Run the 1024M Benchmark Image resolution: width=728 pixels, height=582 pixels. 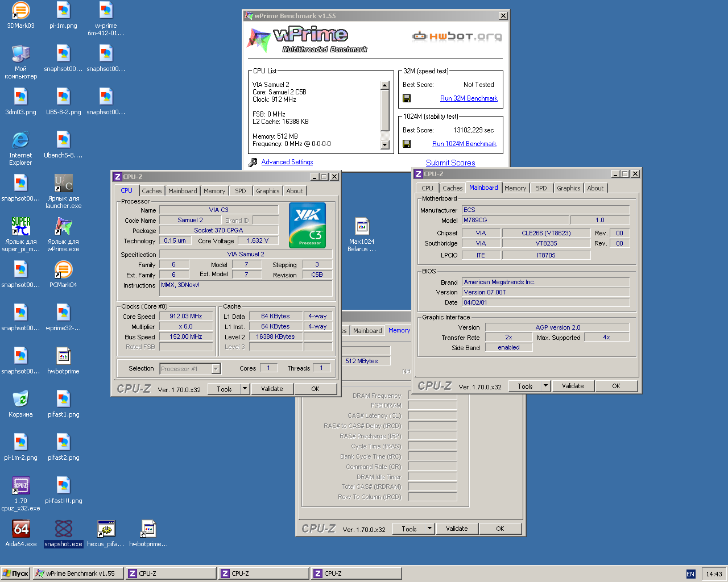pos(464,144)
